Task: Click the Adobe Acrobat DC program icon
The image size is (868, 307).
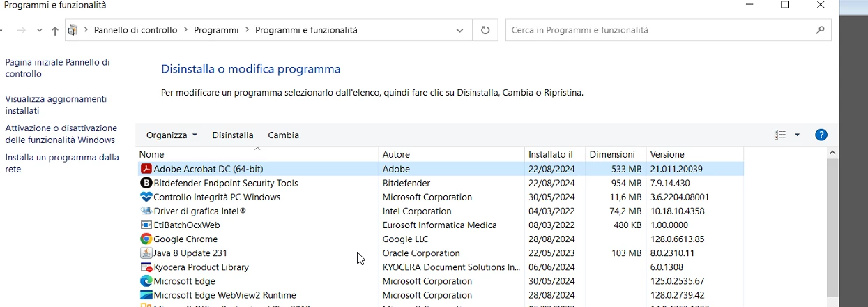Action: tap(146, 169)
